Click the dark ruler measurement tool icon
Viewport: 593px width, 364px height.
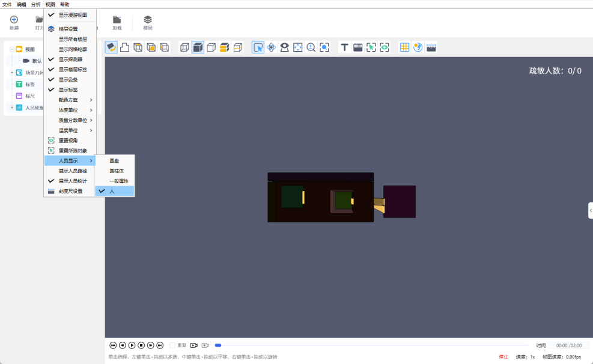(357, 47)
